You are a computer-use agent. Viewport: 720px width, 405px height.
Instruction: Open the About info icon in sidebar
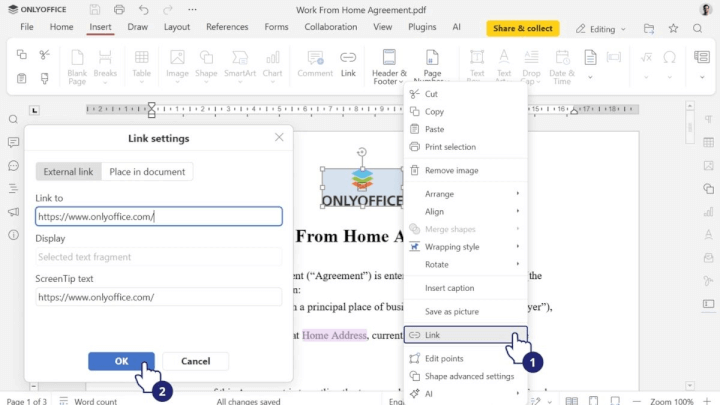[x=13, y=235]
